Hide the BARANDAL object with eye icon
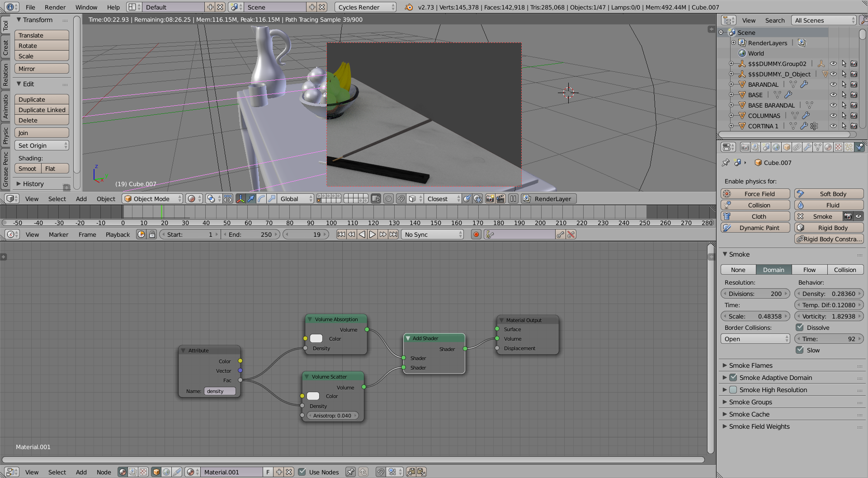 (x=833, y=84)
